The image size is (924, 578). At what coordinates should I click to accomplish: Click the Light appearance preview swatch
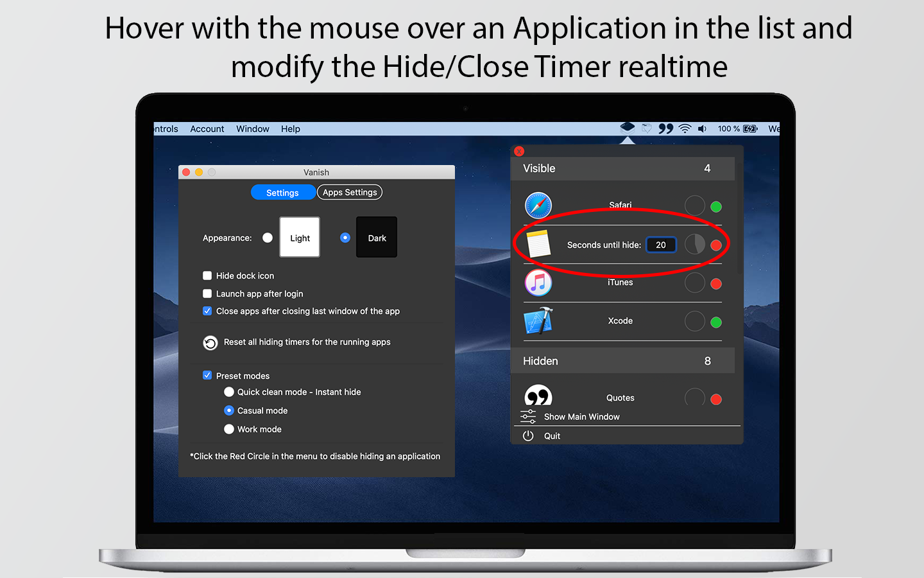pyautogui.click(x=300, y=237)
